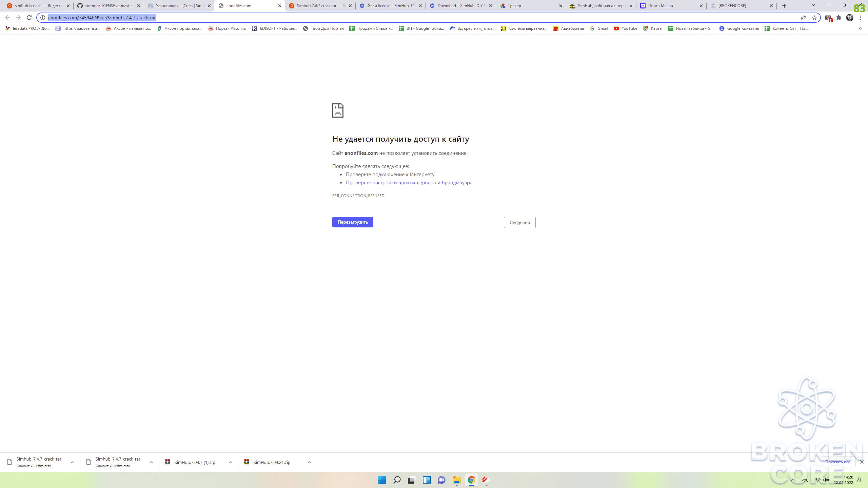Switch to the simhub/LICENSE at master tab
Screen dimensions: 868x488
(108, 6)
